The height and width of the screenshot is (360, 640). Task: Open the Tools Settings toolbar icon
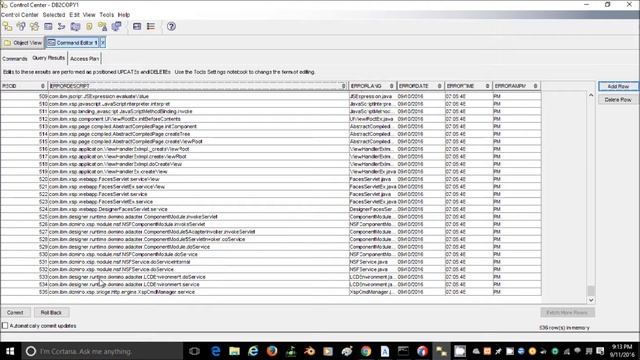[137, 27]
